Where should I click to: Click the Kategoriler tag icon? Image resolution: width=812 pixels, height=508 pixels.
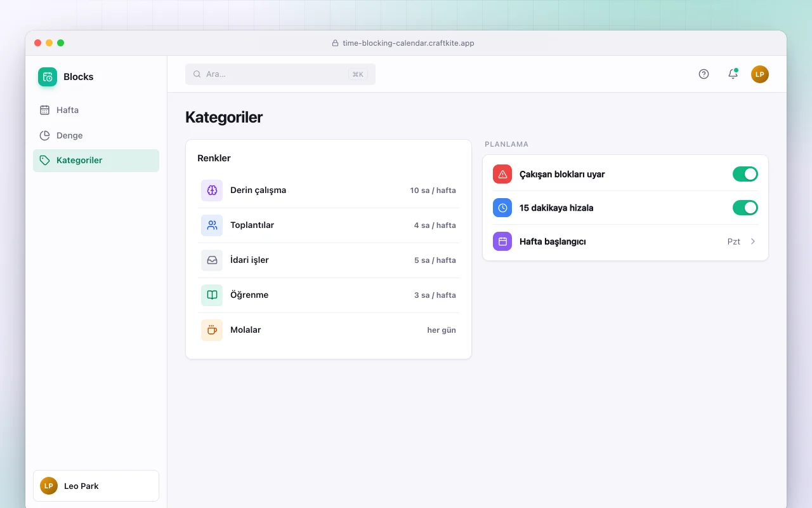pos(44,160)
